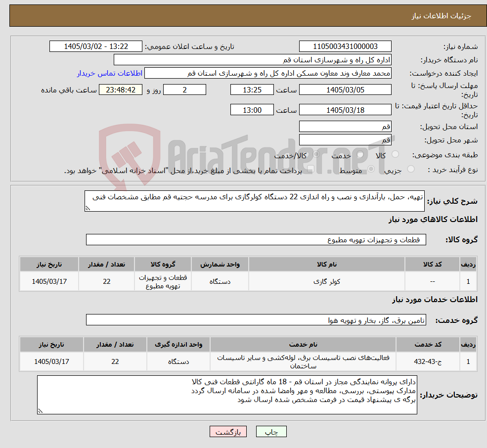This screenshot has height=448, width=487.
Task: Click remaining time field 23:48:42
Action: (x=121, y=90)
